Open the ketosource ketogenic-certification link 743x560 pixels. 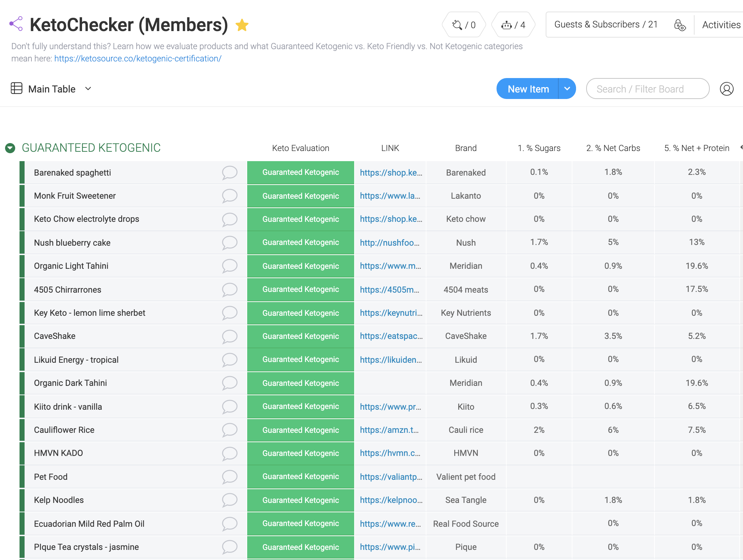point(138,59)
